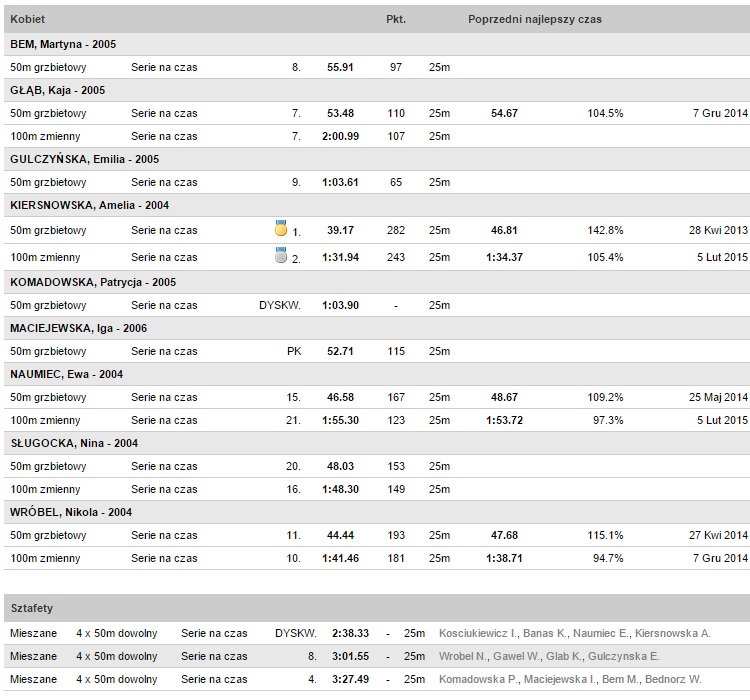Click the silver medal icon beside 2.
Screen dimensions: 750x700
tap(281, 255)
